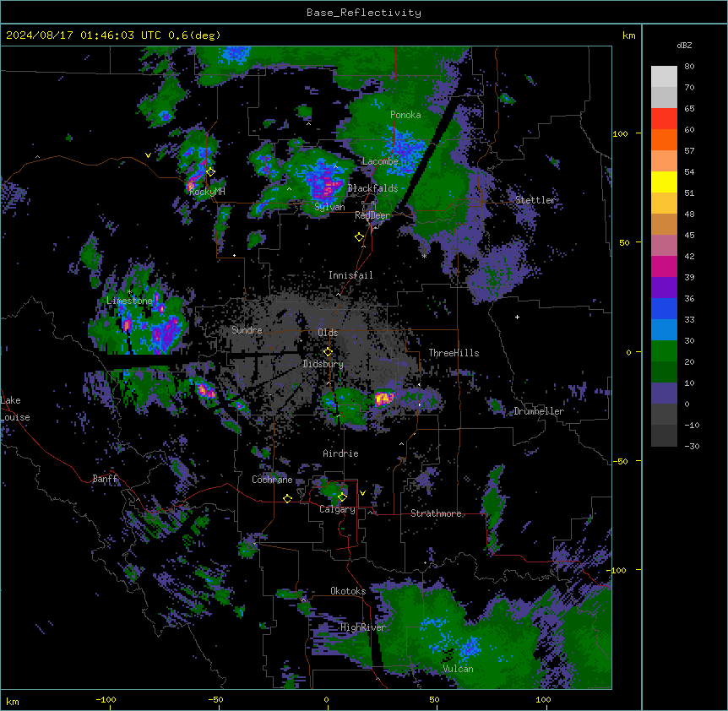728x711 pixels.
Task: Click the 80 value in dBZ legend
Action: (689, 66)
